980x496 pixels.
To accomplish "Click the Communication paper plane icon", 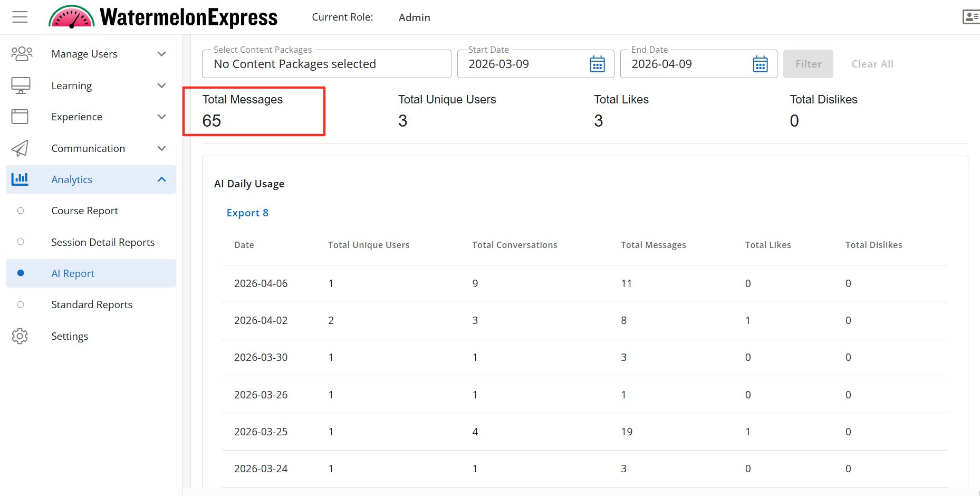I will coord(20,148).
